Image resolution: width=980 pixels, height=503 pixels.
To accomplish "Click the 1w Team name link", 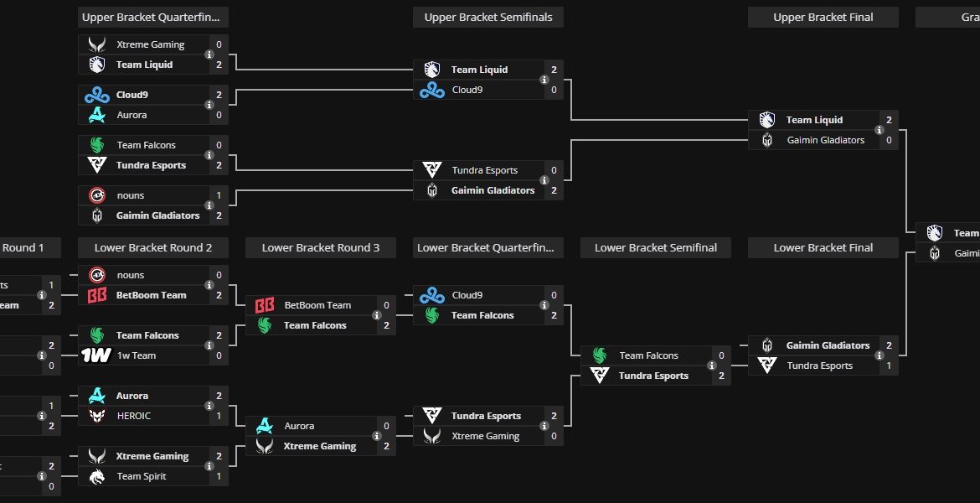I will pos(136,355).
